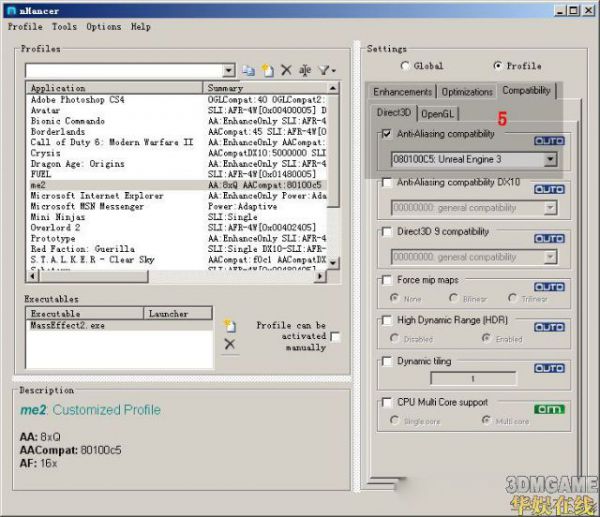The image size is (600, 517).
Task: Click profile list scroll right arrow
Action: tap(320, 276)
